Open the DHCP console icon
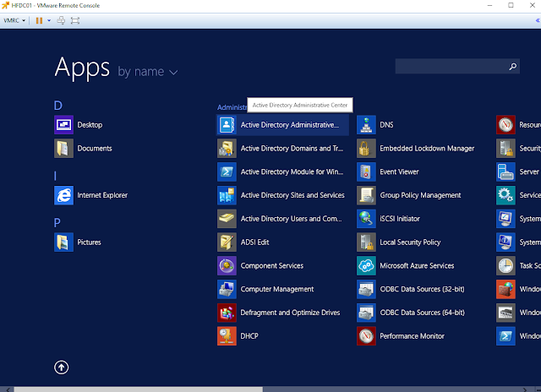 [x=227, y=335]
